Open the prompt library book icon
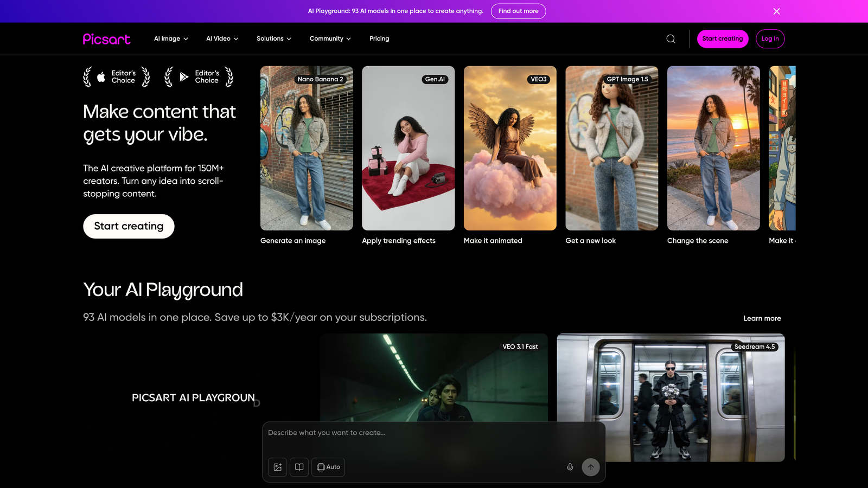The height and width of the screenshot is (488, 868). point(299,467)
